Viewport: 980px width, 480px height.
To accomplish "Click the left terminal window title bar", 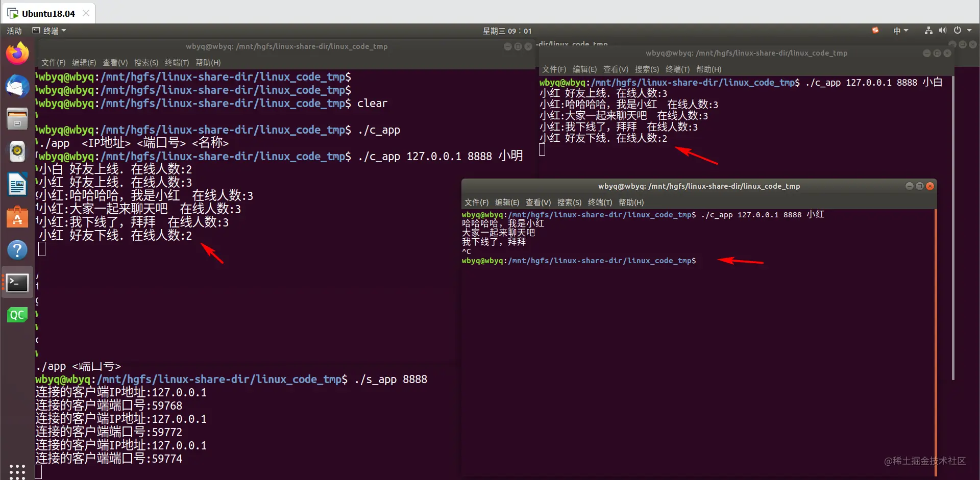I will pyautogui.click(x=286, y=46).
